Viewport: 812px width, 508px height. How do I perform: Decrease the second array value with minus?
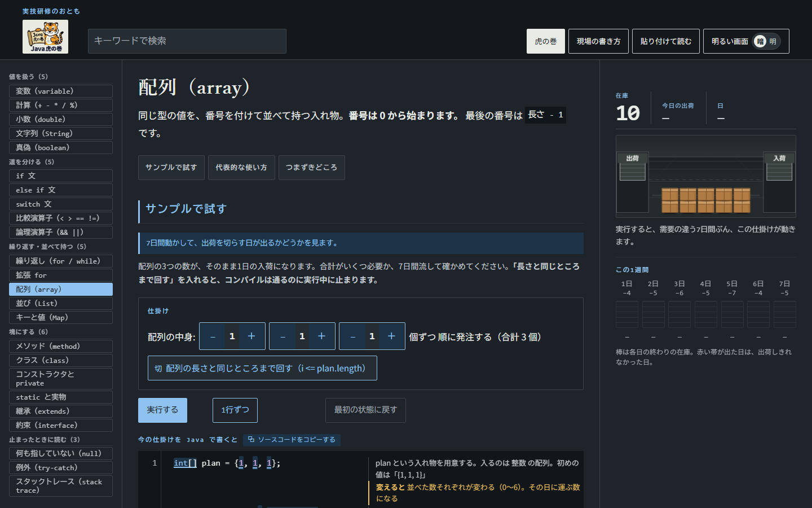pyautogui.click(x=283, y=336)
